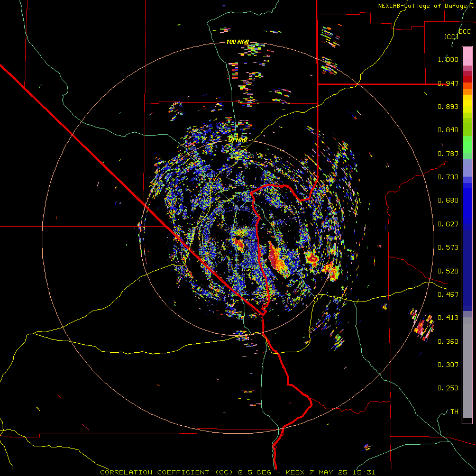Pick the gray segment of the color bar
Viewport: 476px width, 476px height.
point(467,368)
